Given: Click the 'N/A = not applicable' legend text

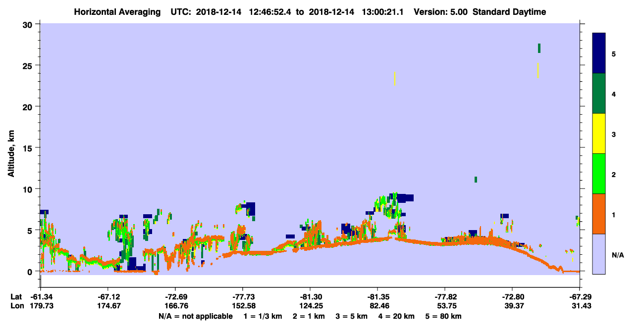Looking at the screenshot, I should point(195,316).
